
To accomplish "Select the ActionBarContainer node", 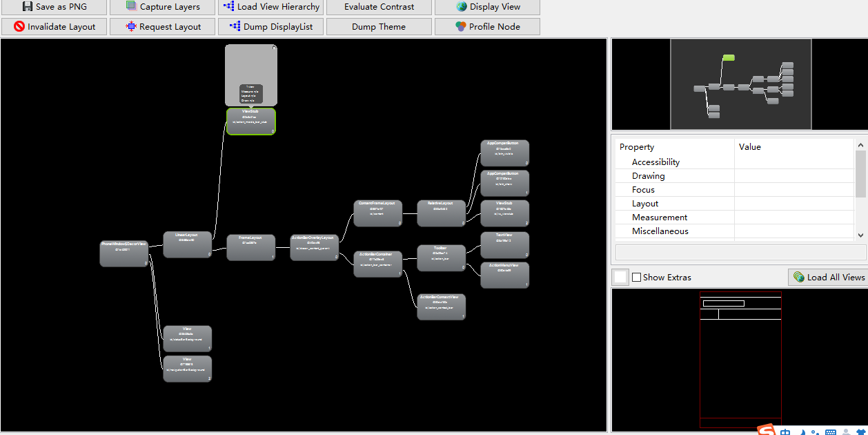I will click(x=377, y=264).
